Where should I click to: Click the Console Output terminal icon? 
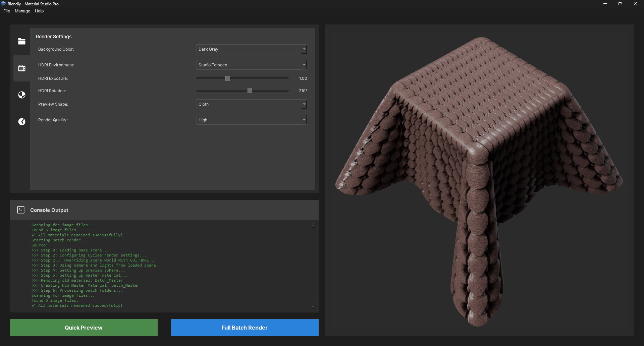pyautogui.click(x=20, y=210)
